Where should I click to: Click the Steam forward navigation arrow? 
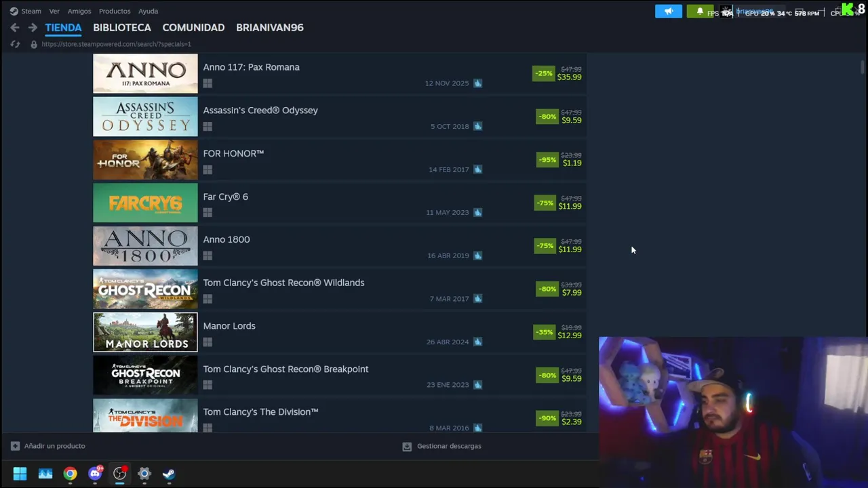[33, 28]
